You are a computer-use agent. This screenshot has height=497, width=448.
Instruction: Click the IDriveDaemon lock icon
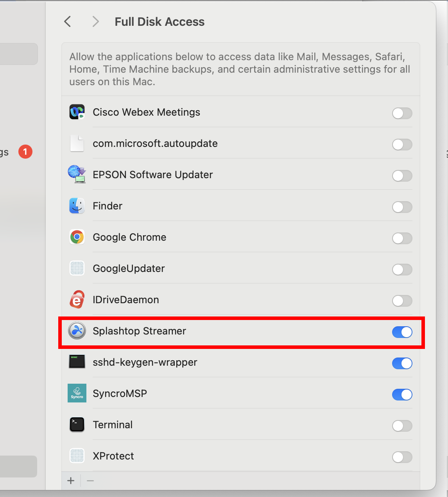coord(77,300)
